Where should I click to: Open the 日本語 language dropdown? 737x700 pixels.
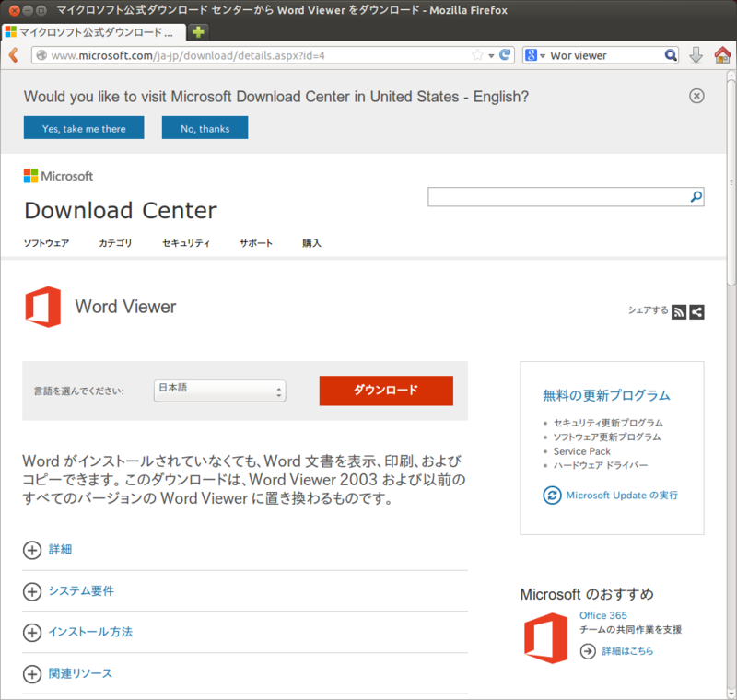tap(219, 391)
